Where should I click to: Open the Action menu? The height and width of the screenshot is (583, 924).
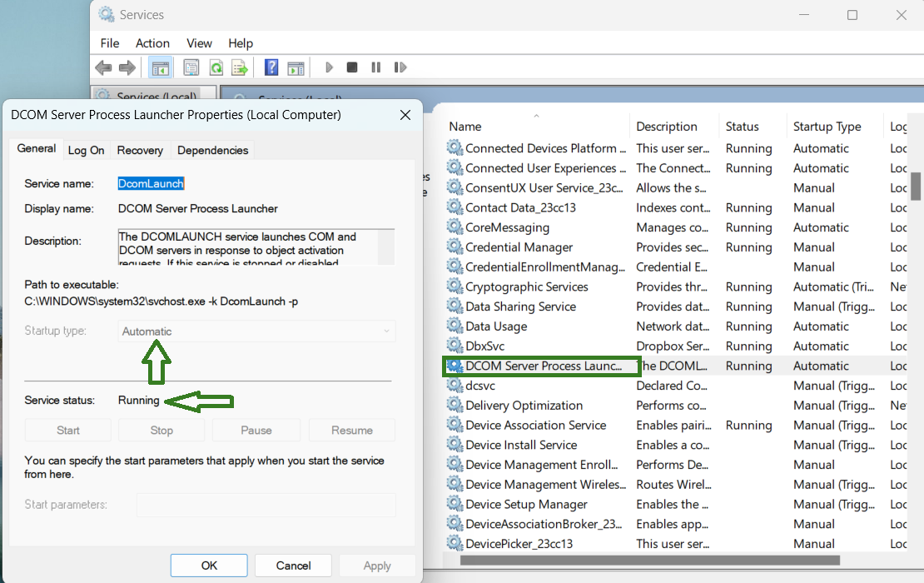[x=152, y=43]
